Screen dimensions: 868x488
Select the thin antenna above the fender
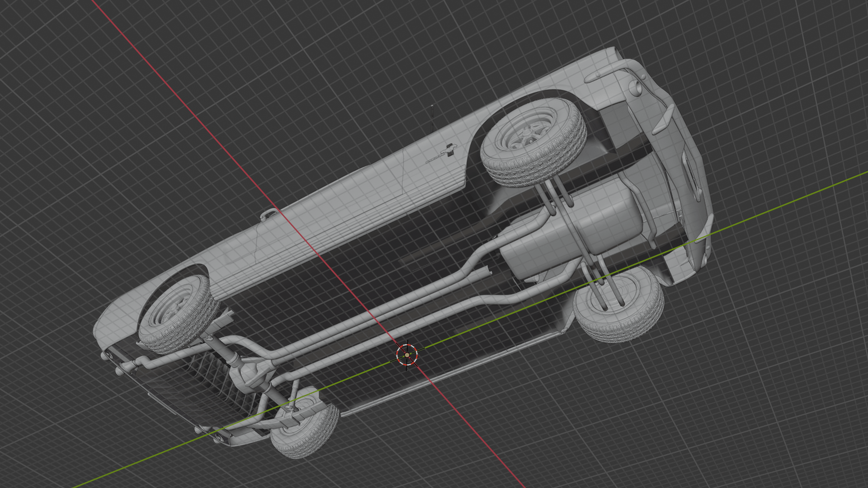click(432, 118)
